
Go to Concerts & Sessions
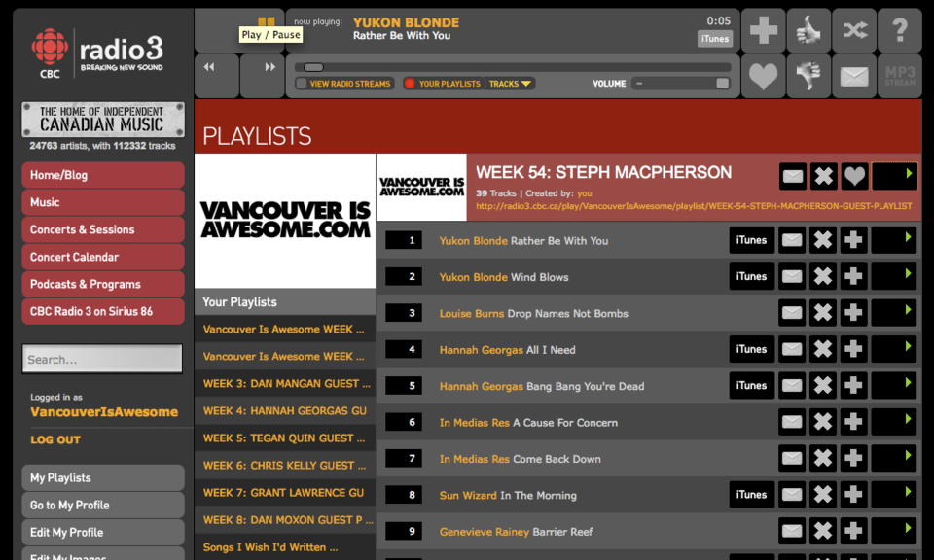tap(103, 229)
